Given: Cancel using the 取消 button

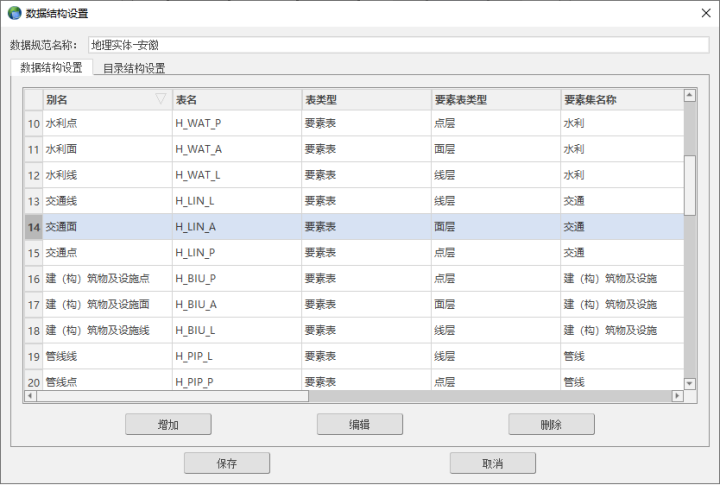Looking at the screenshot, I should [492, 463].
